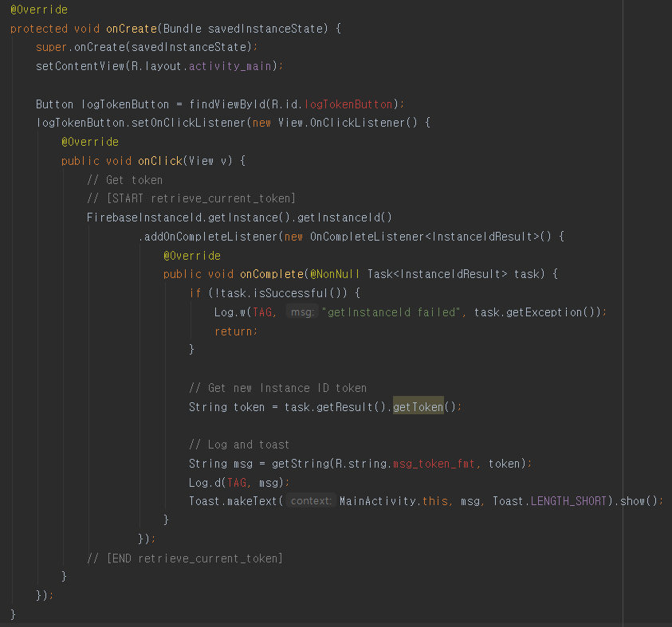Click the onCreate method name
672x627 pixels.
(x=132, y=29)
